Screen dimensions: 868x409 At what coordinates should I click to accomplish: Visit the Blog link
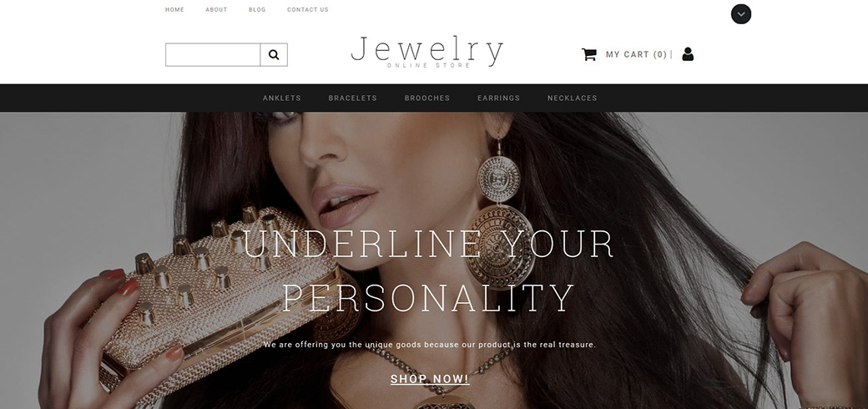257,9
